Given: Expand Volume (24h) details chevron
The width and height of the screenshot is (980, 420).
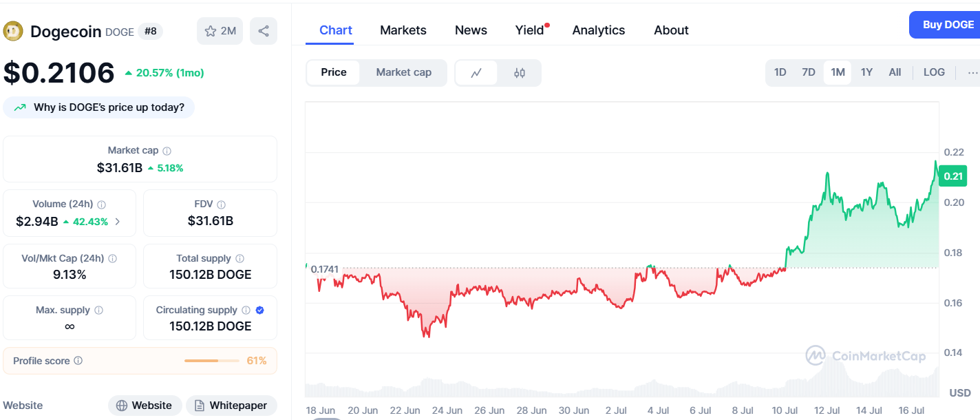Looking at the screenshot, I should tap(117, 222).
